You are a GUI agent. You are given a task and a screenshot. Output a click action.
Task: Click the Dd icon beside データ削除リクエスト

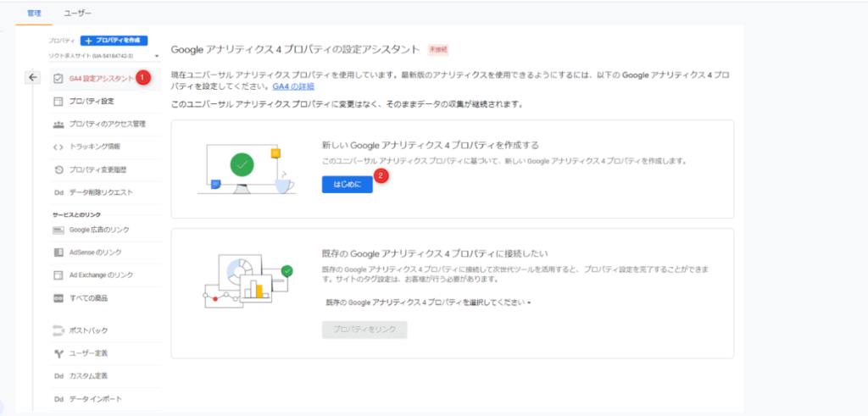58,192
